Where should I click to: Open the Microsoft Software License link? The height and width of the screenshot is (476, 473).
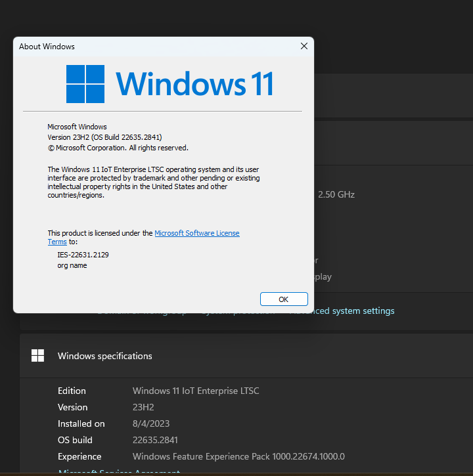coord(197,233)
